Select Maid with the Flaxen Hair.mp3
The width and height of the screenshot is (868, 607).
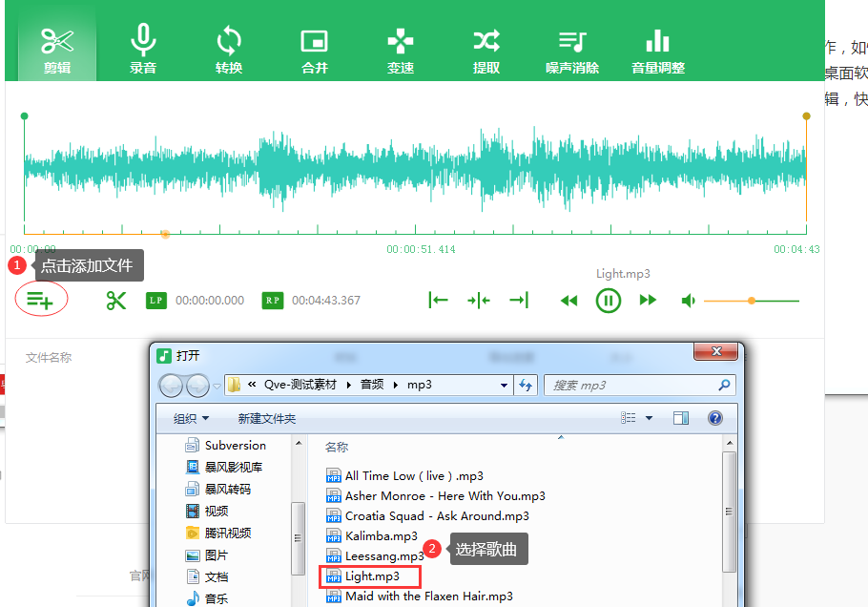pyautogui.click(x=419, y=597)
